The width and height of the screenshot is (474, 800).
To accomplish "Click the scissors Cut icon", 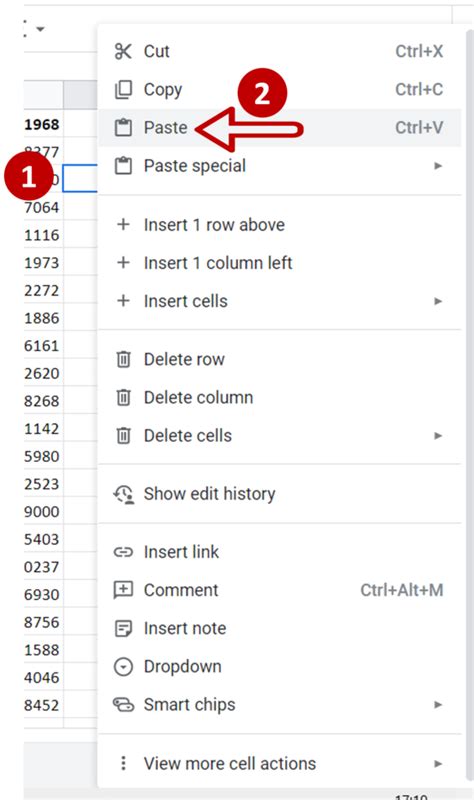I will [x=123, y=51].
